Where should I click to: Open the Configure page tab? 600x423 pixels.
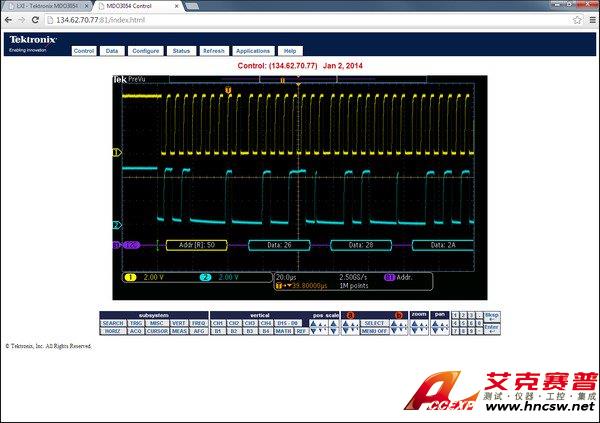pyautogui.click(x=146, y=51)
